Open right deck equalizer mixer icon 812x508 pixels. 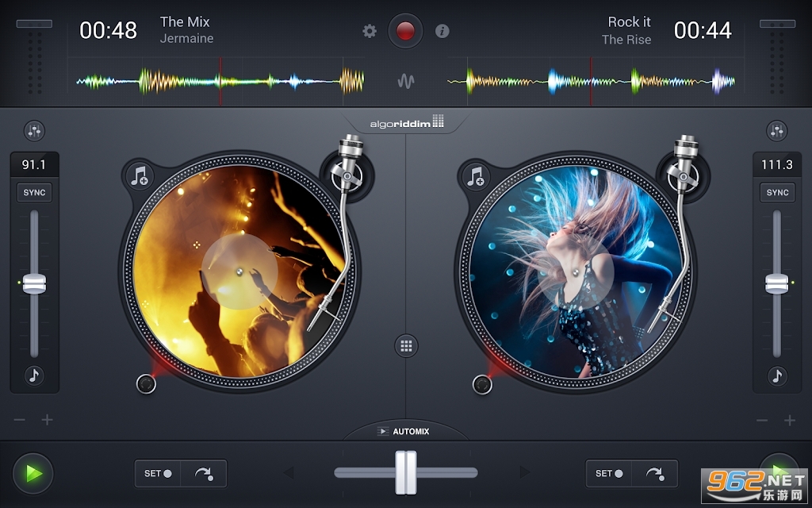point(777,131)
